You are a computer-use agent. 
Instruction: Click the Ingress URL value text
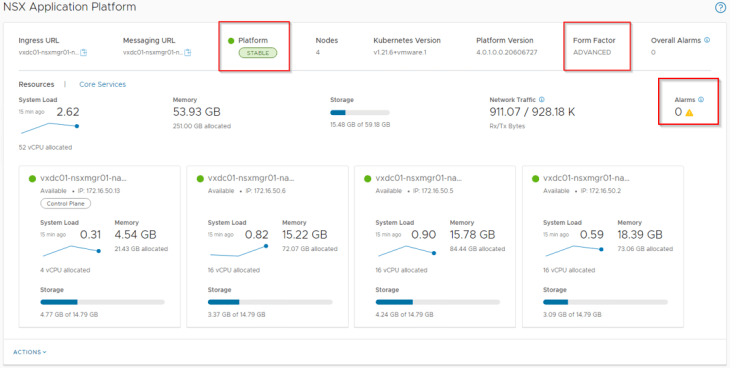click(x=48, y=53)
